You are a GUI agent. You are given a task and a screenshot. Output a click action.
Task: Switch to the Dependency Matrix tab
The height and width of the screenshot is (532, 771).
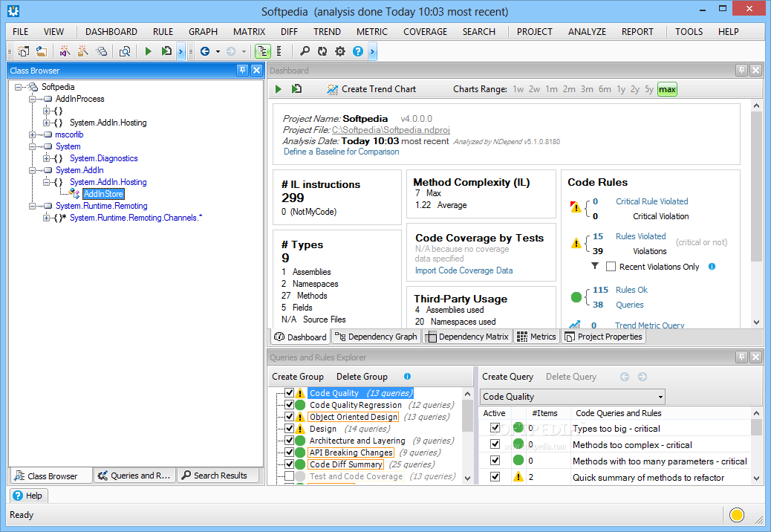pyautogui.click(x=466, y=337)
